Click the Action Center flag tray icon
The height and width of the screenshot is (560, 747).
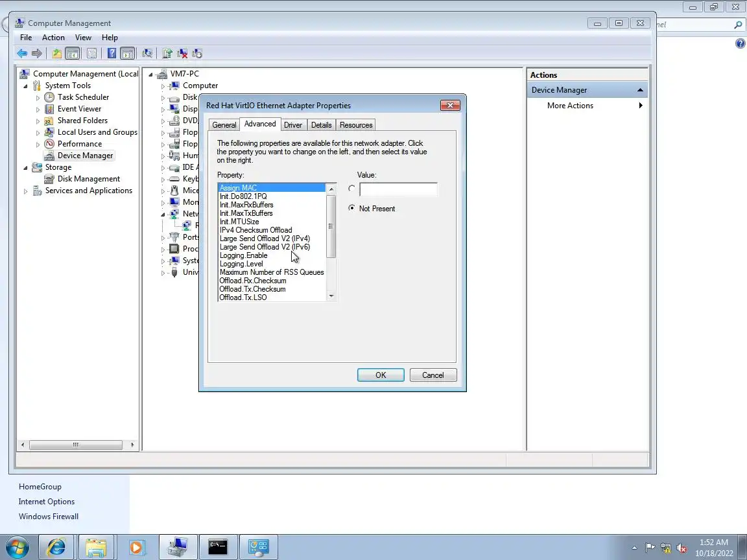click(x=650, y=548)
